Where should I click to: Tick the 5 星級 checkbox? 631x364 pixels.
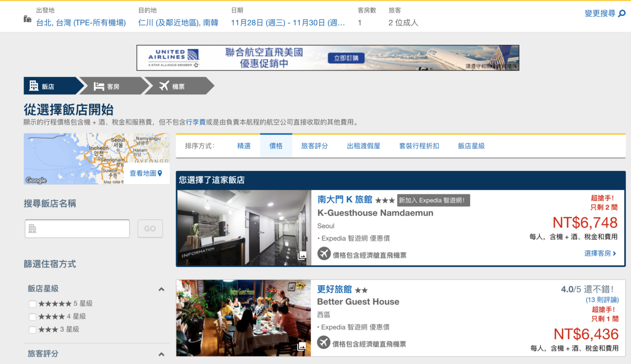click(x=33, y=304)
